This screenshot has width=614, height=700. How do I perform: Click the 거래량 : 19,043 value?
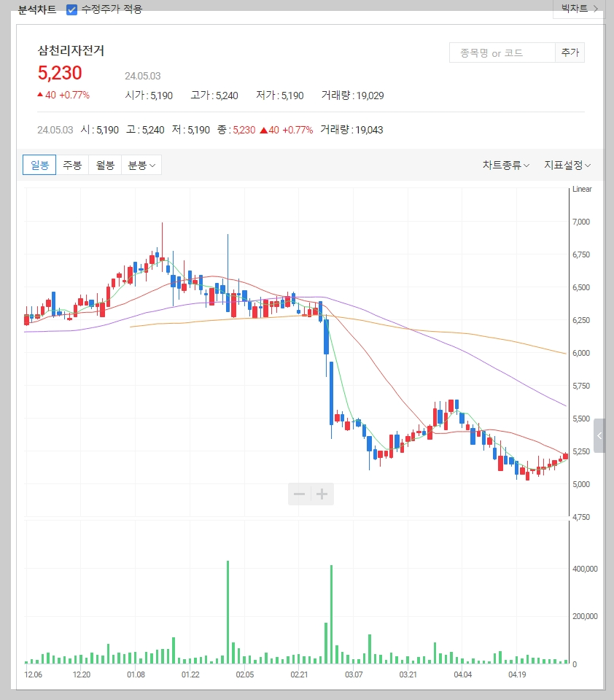351,130
